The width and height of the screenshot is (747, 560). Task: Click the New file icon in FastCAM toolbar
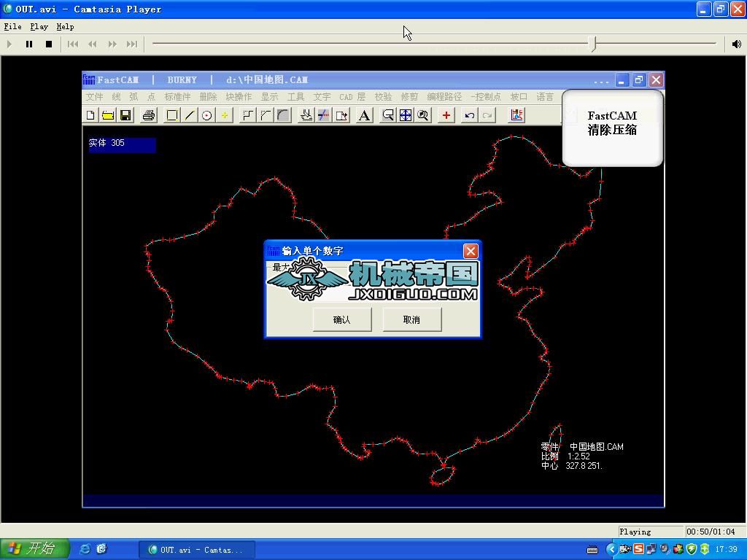pos(90,114)
